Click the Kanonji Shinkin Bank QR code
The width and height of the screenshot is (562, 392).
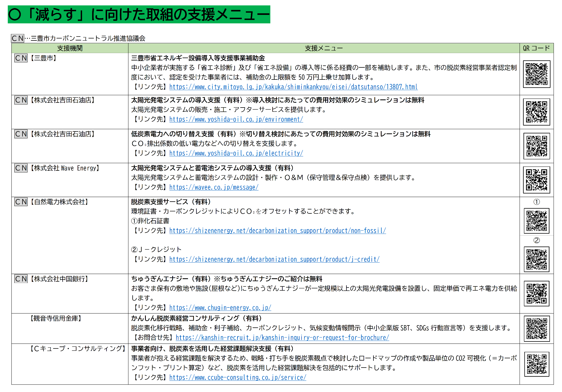536,329
